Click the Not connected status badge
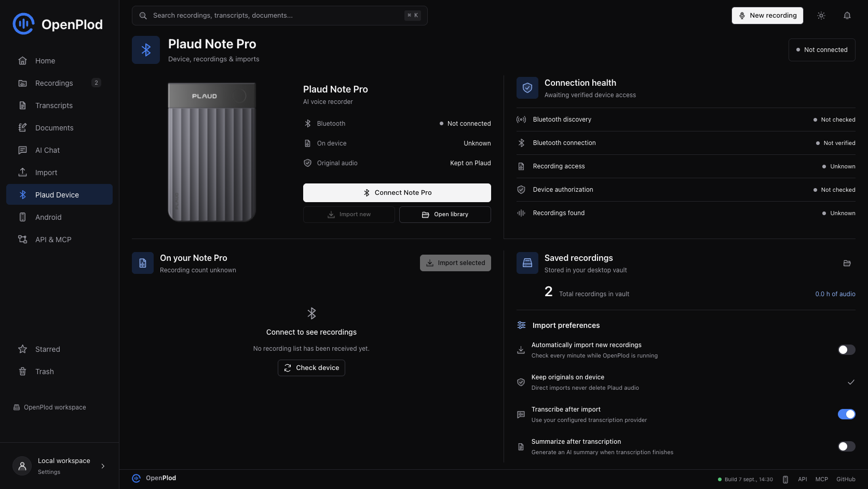This screenshot has height=489, width=868. point(822,50)
